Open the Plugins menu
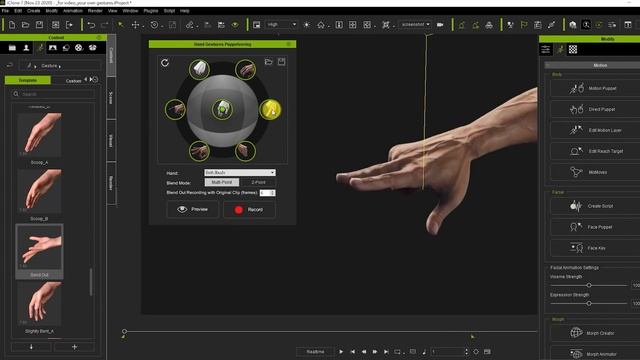640x360 pixels. (x=151, y=11)
